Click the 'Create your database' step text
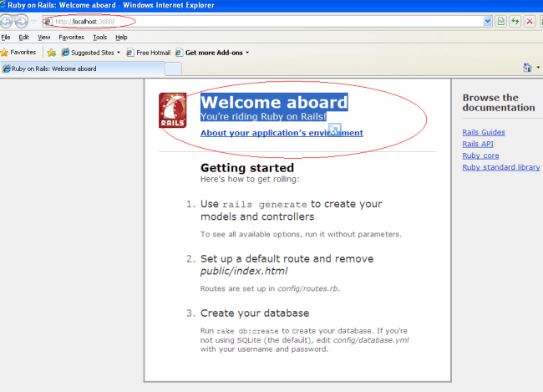Viewport: 543px width, 392px height. click(x=255, y=313)
